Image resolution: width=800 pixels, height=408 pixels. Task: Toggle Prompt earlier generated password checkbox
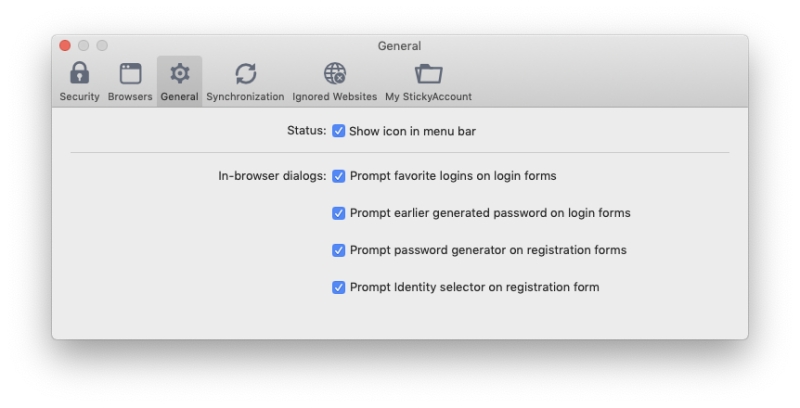coord(338,213)
